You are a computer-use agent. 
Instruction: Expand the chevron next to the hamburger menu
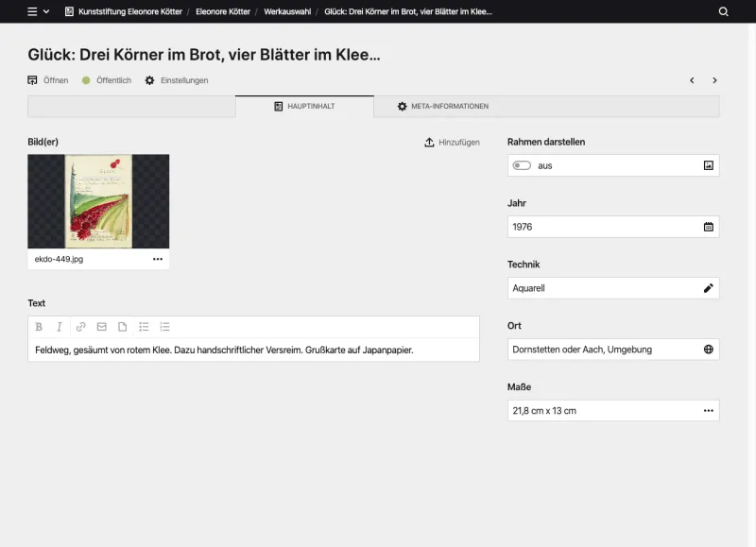[x=45, y=12]
